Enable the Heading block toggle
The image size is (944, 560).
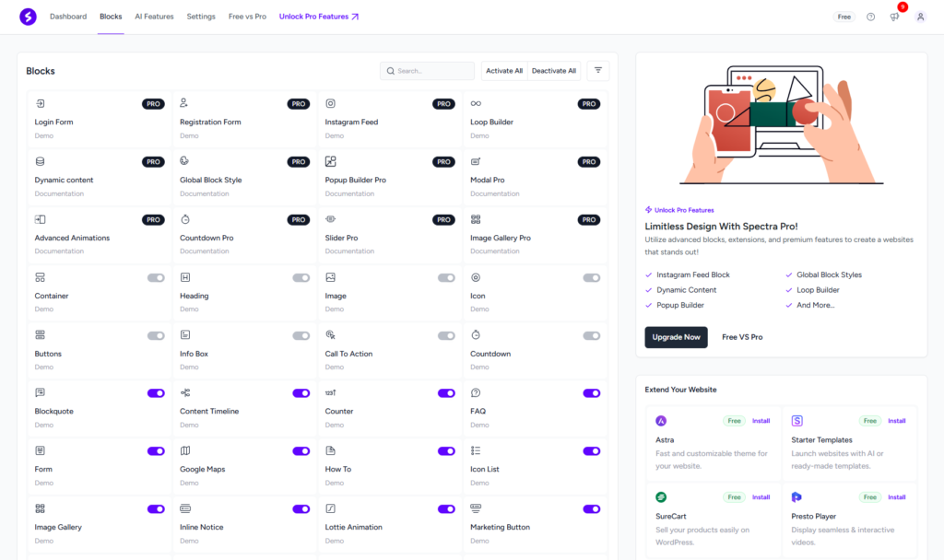(301, 278)
